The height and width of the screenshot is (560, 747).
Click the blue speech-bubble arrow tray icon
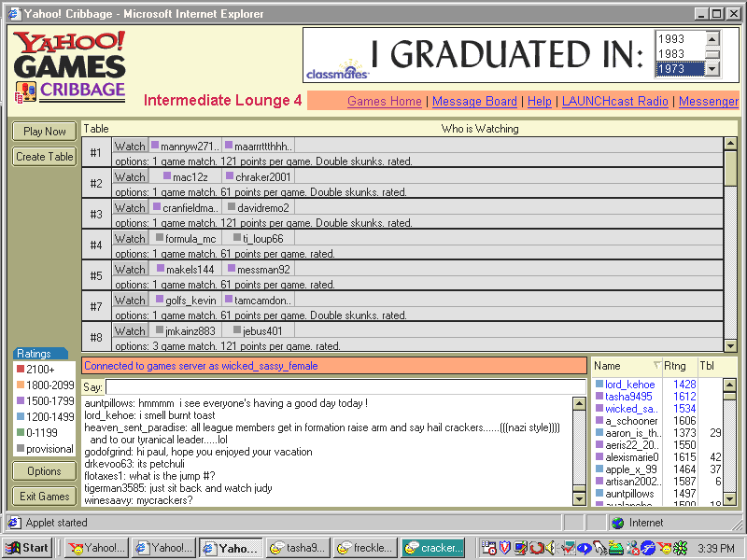click(x=585, y=548)
